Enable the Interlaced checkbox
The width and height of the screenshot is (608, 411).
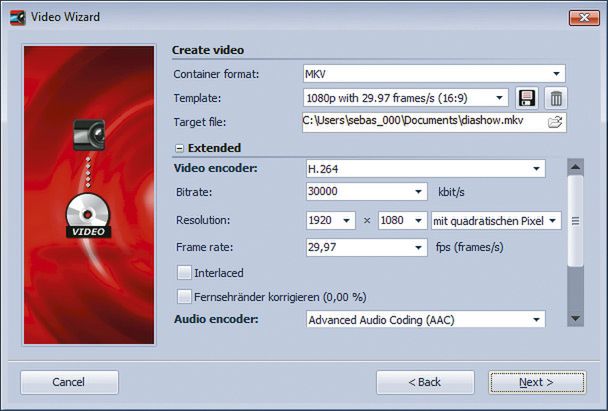click(184, 273)
